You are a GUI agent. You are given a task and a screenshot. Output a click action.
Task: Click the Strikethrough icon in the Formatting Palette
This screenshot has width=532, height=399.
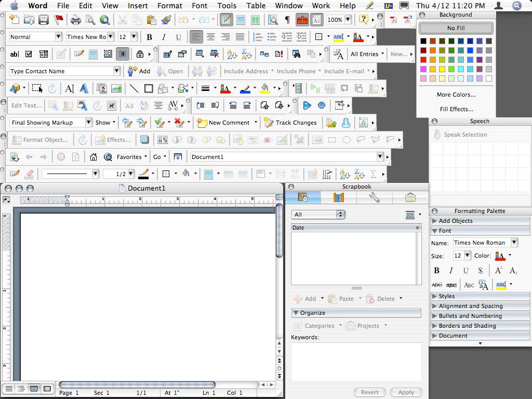pos(437,285)
